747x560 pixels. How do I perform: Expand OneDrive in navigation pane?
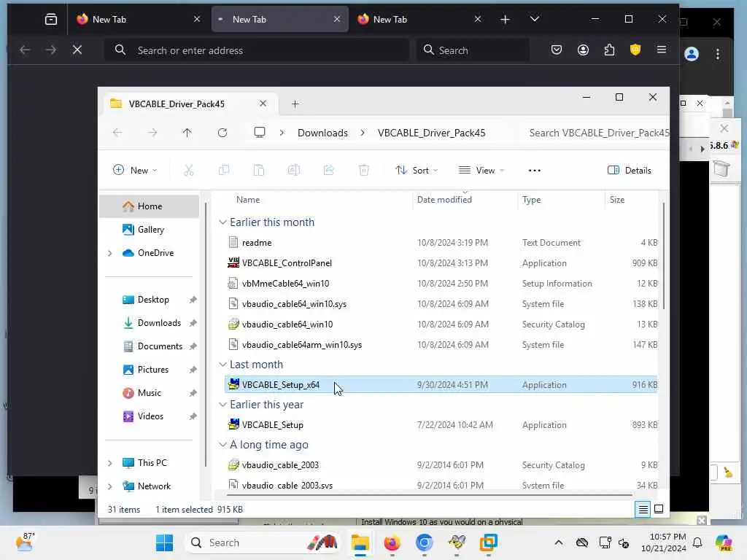pos(110,253)
